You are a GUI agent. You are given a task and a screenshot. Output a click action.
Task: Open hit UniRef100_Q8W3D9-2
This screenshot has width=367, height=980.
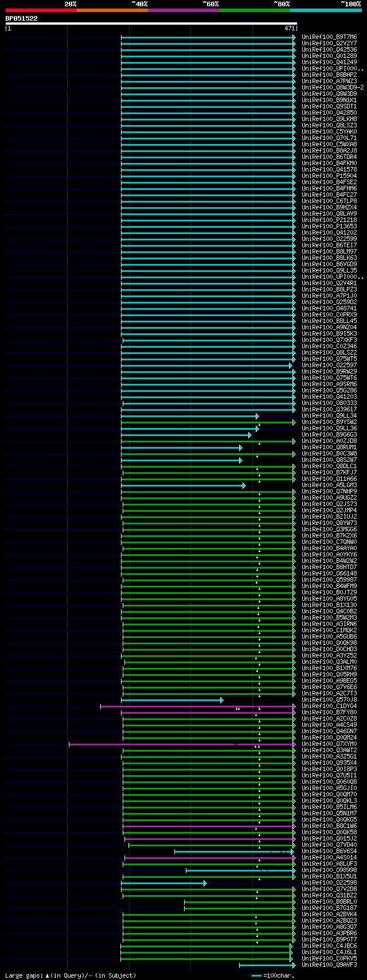coord(333,87)
